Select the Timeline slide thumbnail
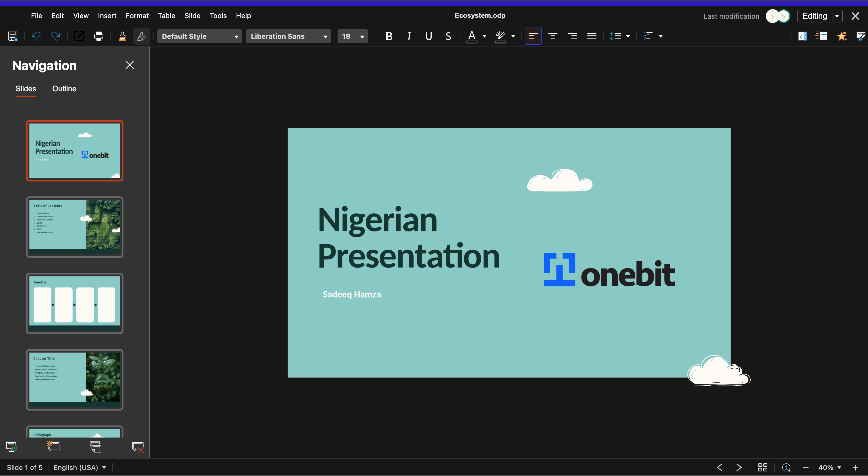 74,303
